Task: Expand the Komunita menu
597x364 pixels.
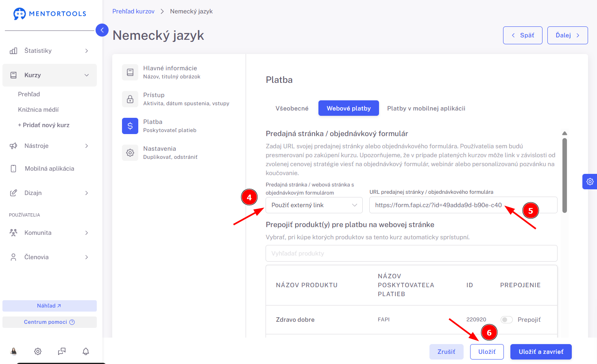Action: tap(50, 233)
